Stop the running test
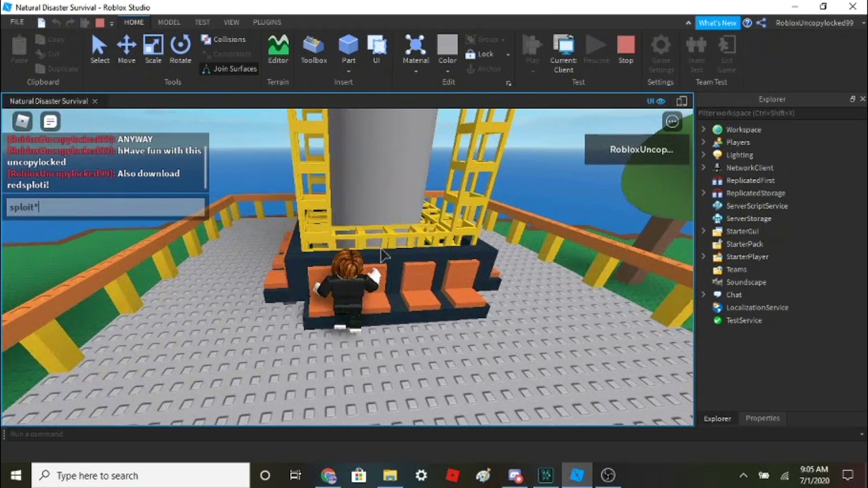 coord(626,50)
